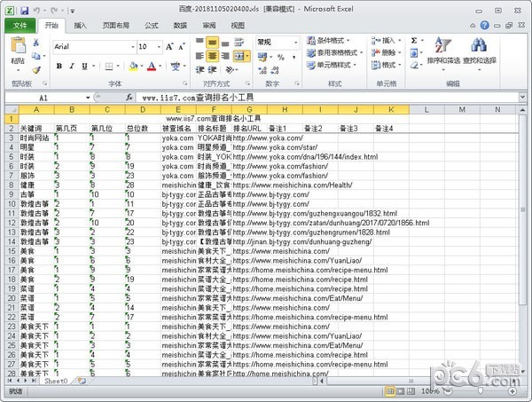
Task: Toggle Italic formatting
Action: point(72,66)
